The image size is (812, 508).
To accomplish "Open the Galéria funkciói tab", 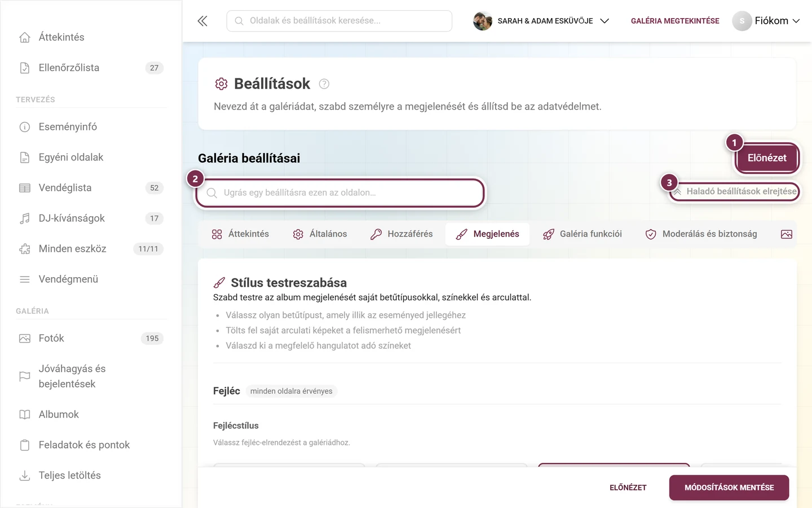I will (x=582, y=234).
